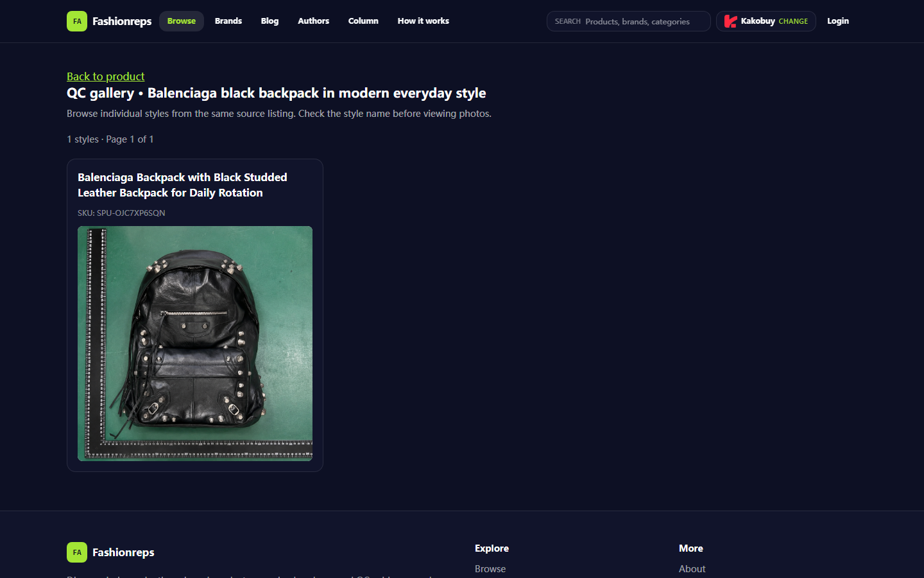
Task: Focus the Products, brands, categories search field
Action: tap(629, 21)
